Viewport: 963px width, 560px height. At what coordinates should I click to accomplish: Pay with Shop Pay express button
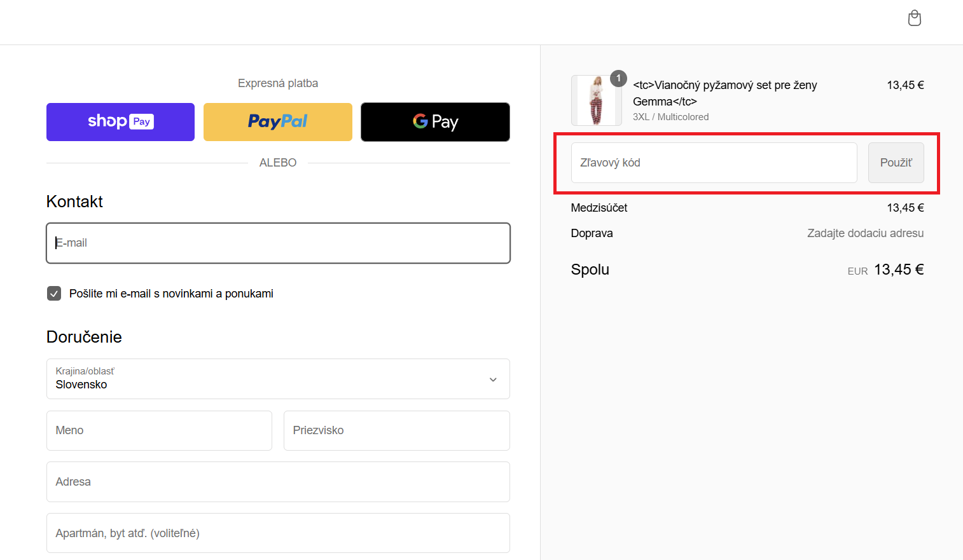[120, 122]
